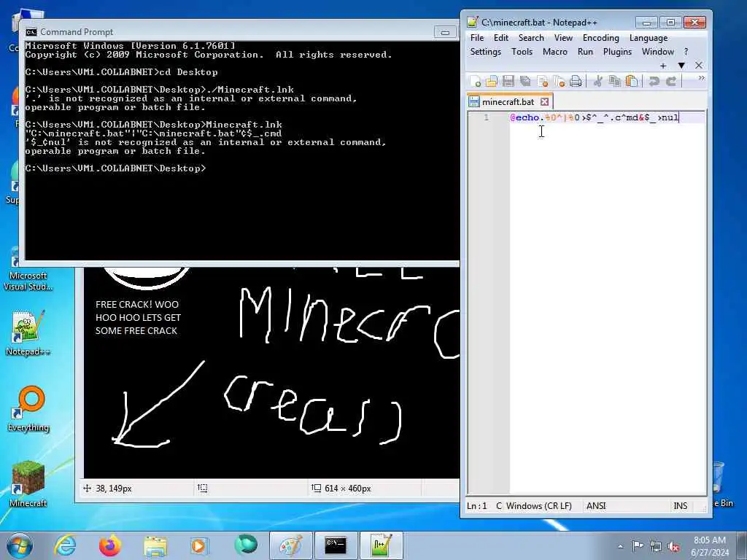Screen dimensions: 747x560
Task: Open the Windows Start menu
Action: click(19, 546)
